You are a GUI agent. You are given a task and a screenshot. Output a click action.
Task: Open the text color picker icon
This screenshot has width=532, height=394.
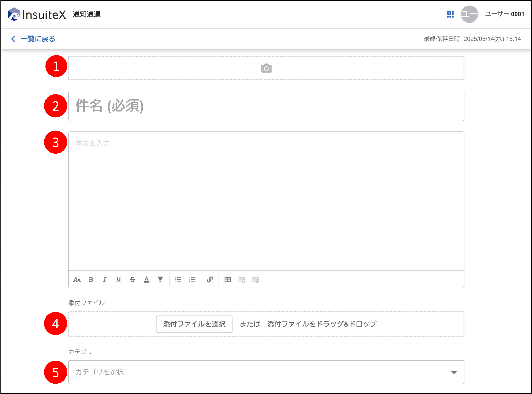(146, 280)
